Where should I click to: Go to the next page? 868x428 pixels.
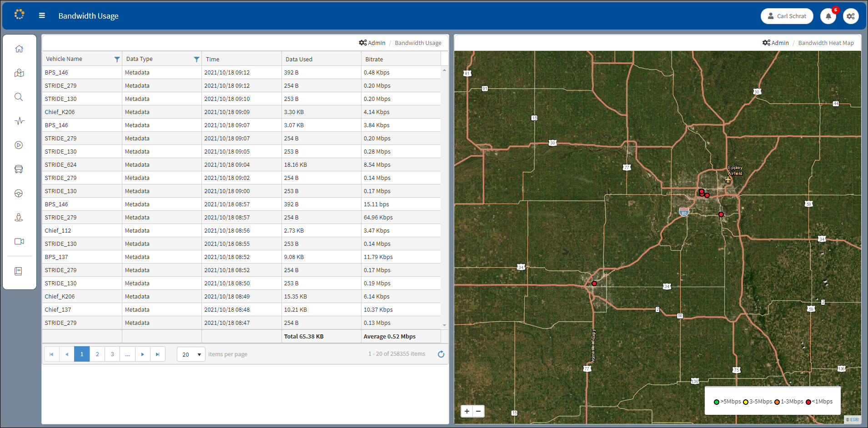coord(142,354)
